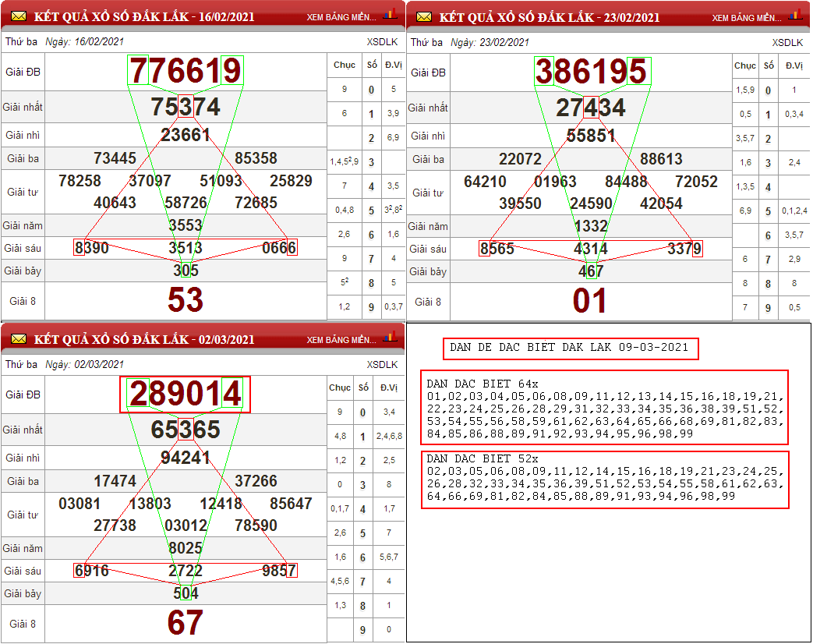Click the Giải 8 result 01
813x644 pixels.
point(590,301)
